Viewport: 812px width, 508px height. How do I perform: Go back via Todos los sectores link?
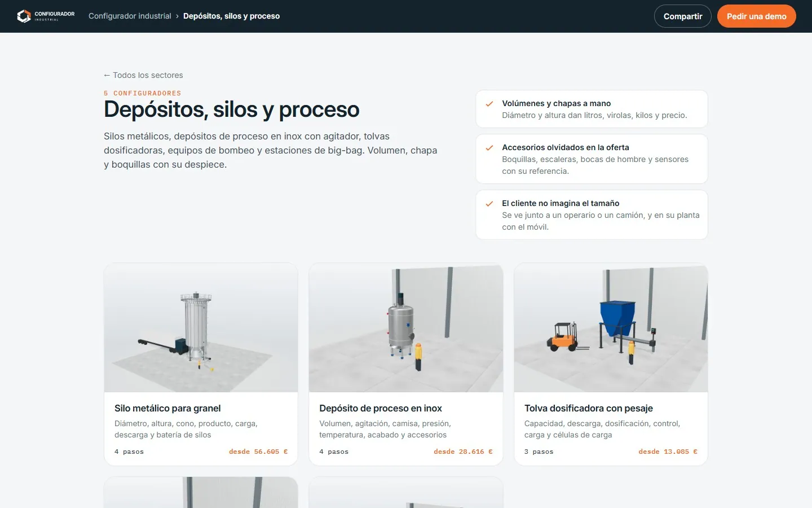pos(143,75)
